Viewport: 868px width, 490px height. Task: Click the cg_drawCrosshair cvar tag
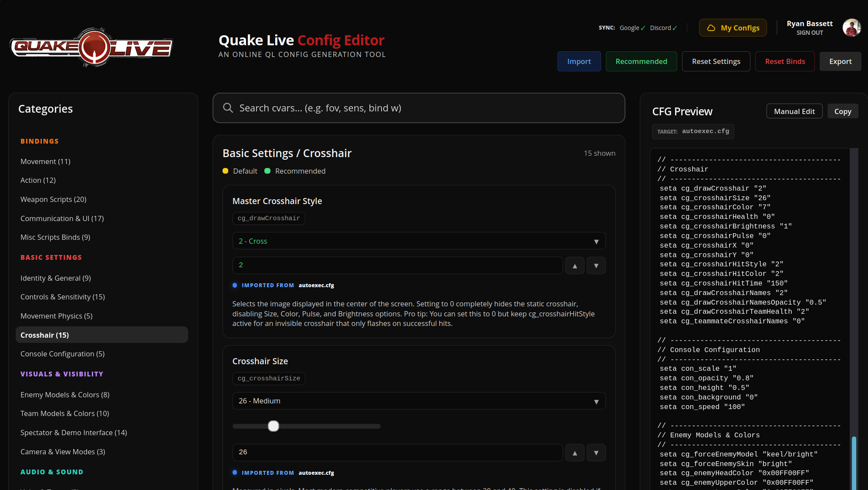(x=268, y=218)
